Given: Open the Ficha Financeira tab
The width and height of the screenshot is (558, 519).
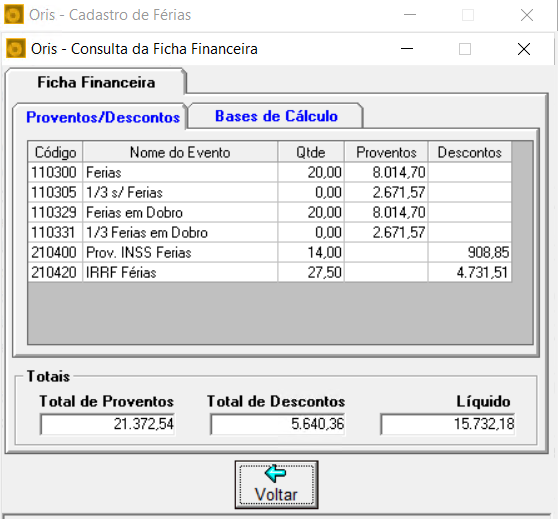Looking at the screenshot, I should [x=96, y=82].
